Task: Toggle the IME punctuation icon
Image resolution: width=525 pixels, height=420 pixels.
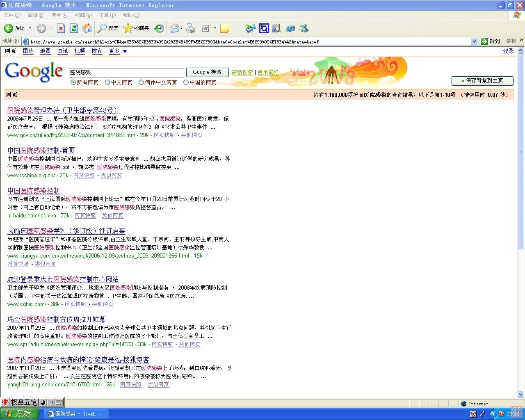Action: (x=50, y=402)
